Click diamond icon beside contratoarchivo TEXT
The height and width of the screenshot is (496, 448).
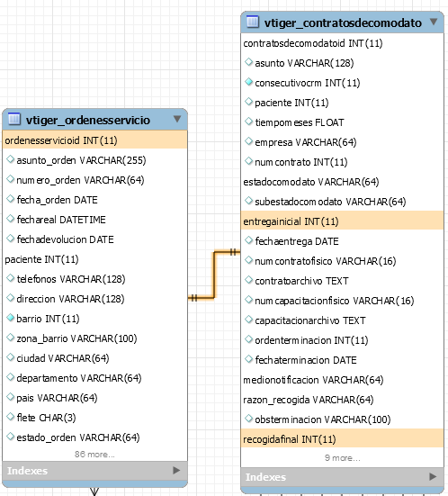coord(249,280)
